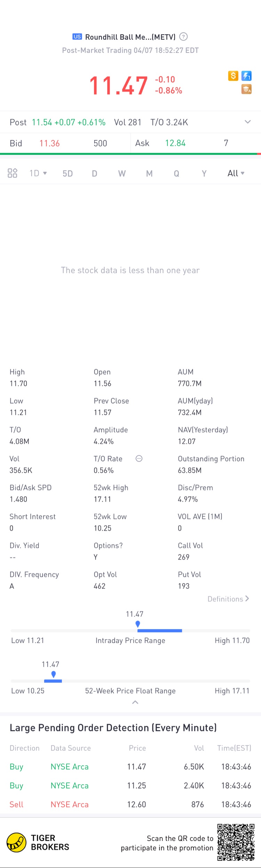Switch to the 5D chart tab
261x868 pixels.
(x=68, y=173)
